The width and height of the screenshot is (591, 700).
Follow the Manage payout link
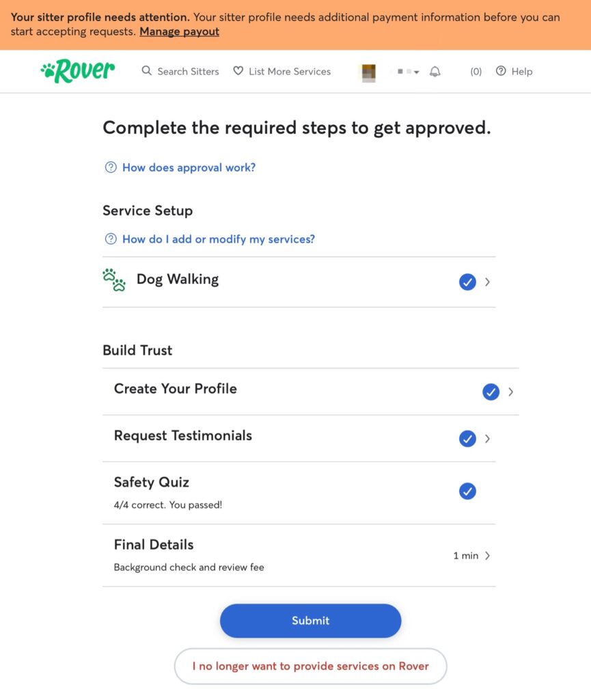tap(179, 31)
